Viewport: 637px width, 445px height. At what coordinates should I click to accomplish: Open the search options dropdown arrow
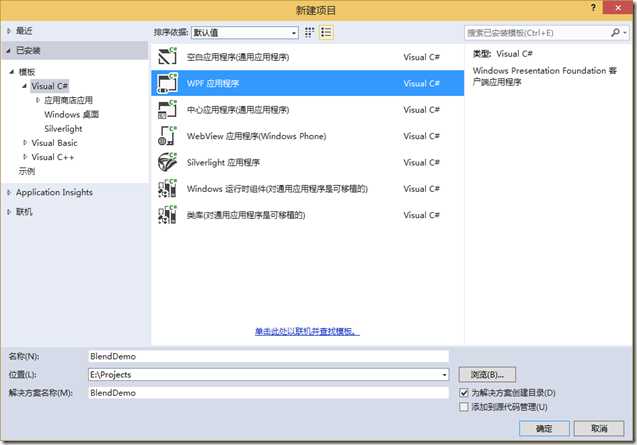tap(625, 33)
